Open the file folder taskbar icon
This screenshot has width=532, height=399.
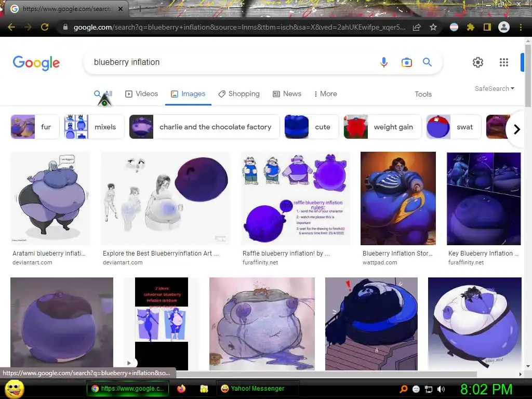[x=204, y=389]
